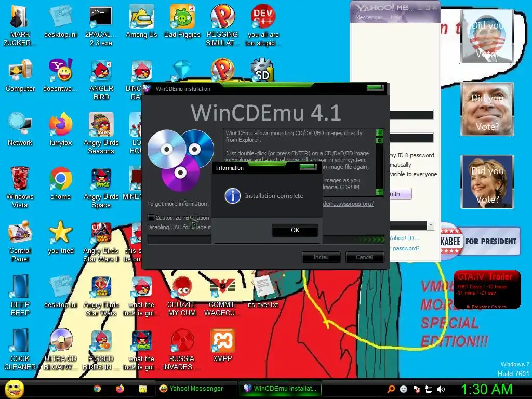Screen dimensions: 532x399
Task: Launch the Among Us shortcut
Action: [141, 21]
